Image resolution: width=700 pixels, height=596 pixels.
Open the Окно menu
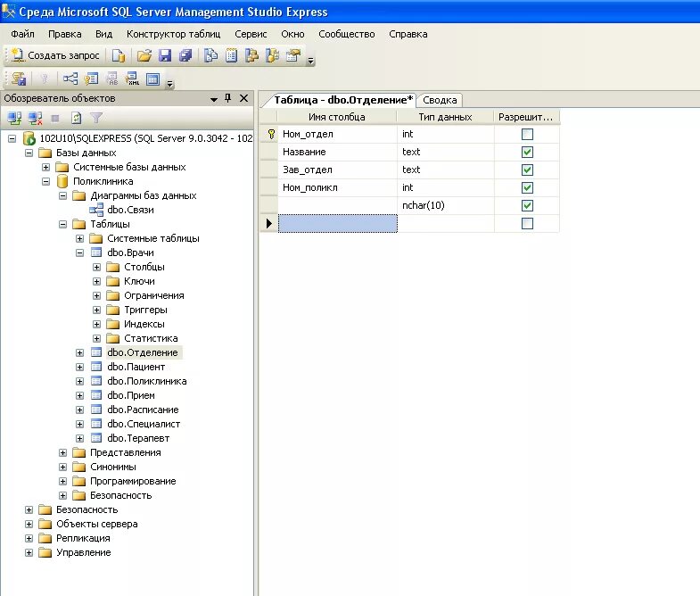point(292,34)
